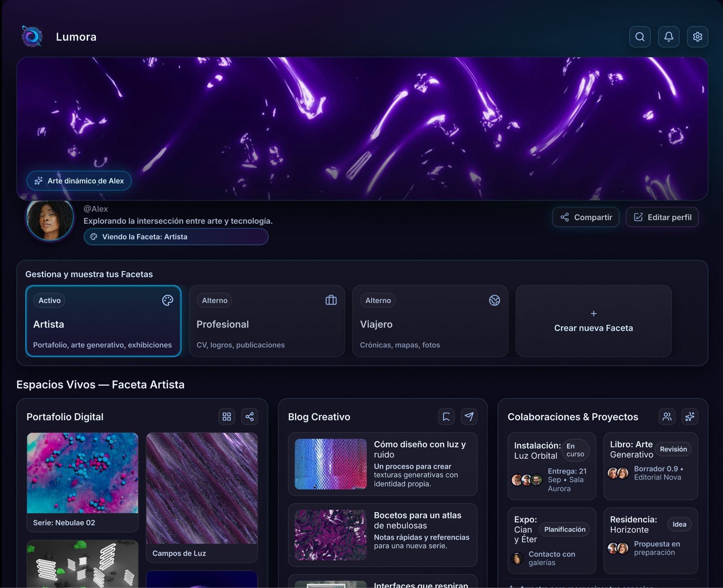This screenshot has width=723, height=588.
Task: Click briefcase icon on Profesional card
Action: click(x=331, y=301)
